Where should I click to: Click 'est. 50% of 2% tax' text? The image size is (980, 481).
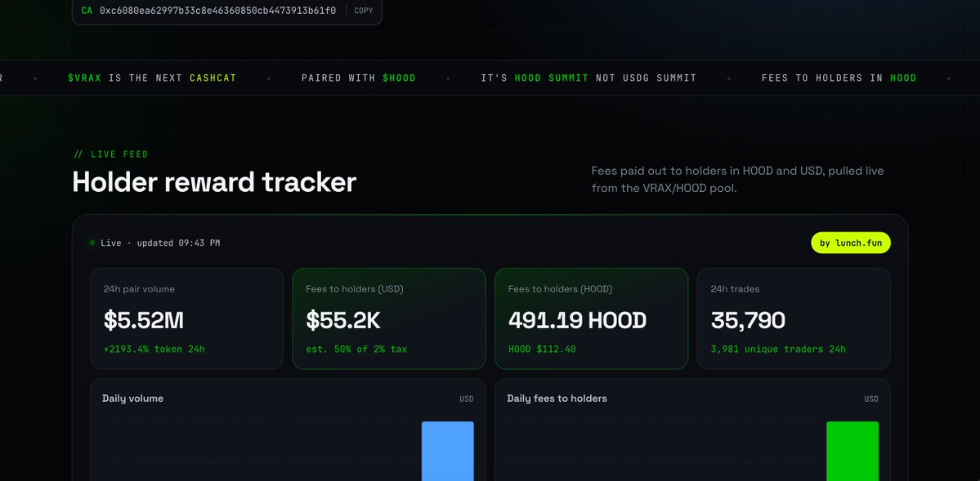click(356, 350)
